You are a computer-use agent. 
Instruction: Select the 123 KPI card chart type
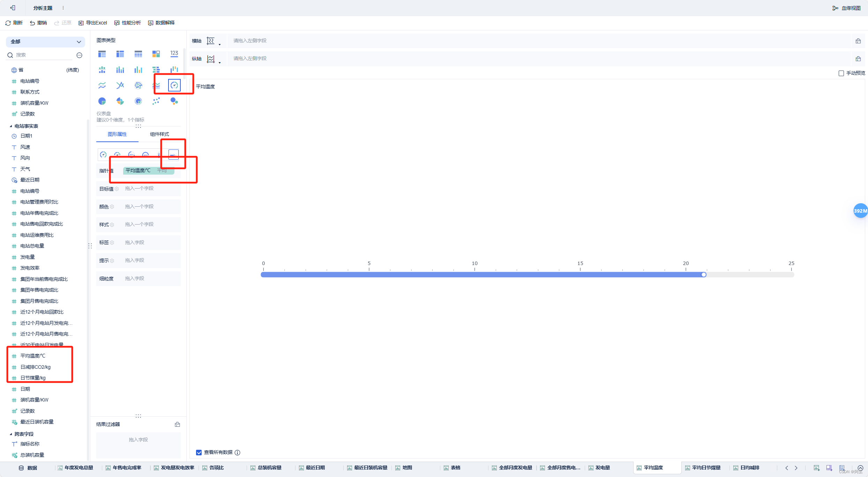174,54
